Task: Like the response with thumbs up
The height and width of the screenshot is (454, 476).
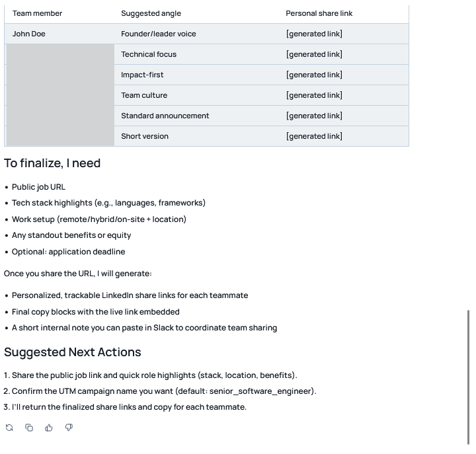Action: [x=49, y=428]
